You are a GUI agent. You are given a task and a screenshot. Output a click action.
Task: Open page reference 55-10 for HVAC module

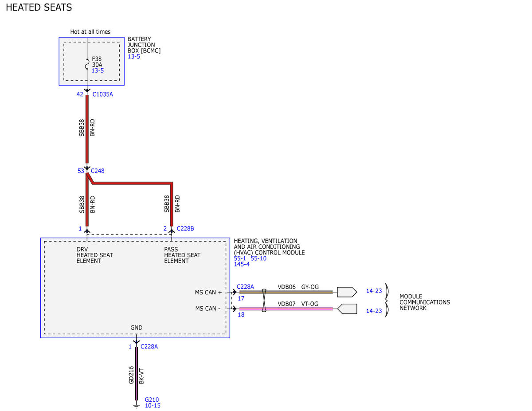click(258, 258)
